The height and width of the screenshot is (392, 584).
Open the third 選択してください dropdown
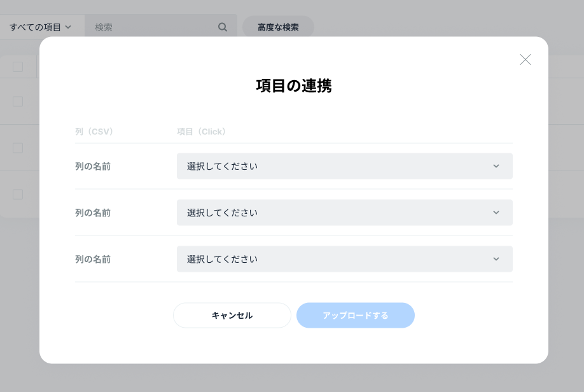pyautogui.click(x=345, y=259)
